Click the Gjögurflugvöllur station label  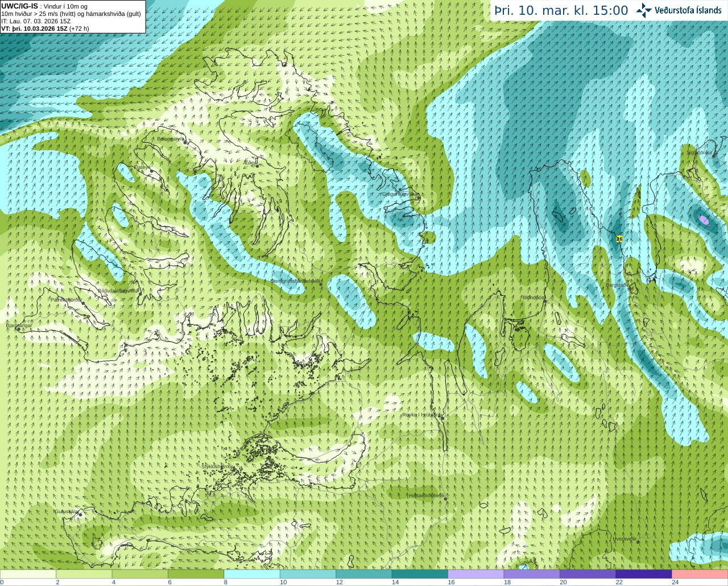400,194
